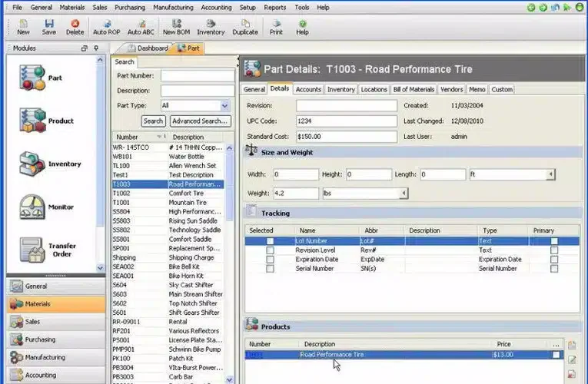Viewport: 588px width, 384px height.
Task: Select the Lot Number tracking checkbox
Action: pyautogui.click(x=270, y=241)
